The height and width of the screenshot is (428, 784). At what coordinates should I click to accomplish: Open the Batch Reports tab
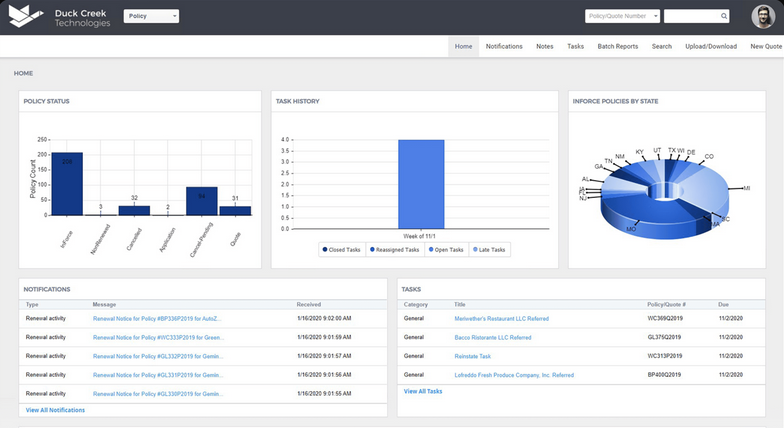[x=617, y=46]
